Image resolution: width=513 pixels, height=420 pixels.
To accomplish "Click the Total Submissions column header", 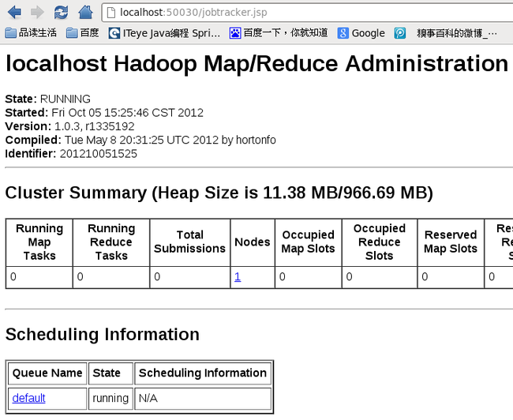I will 189,242.
